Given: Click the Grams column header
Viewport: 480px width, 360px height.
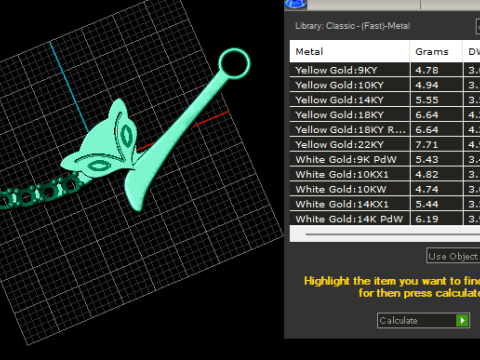Looking at the screenshot, I should pos(436,51).
